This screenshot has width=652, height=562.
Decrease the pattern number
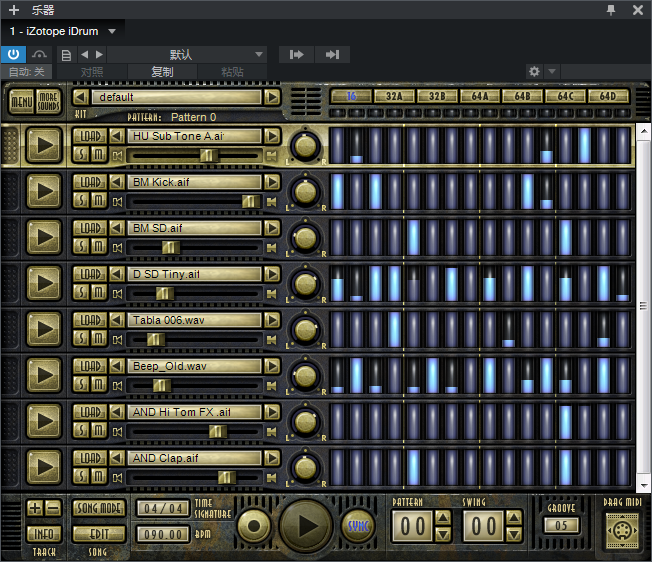click(443, 534)
